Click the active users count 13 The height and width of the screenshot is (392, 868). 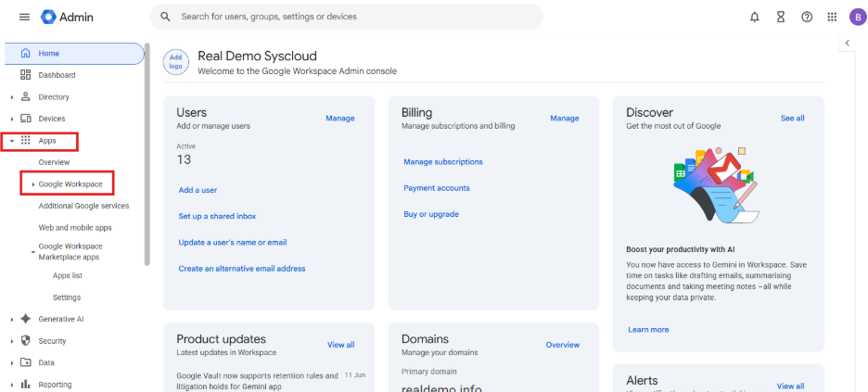coord(184,159)
